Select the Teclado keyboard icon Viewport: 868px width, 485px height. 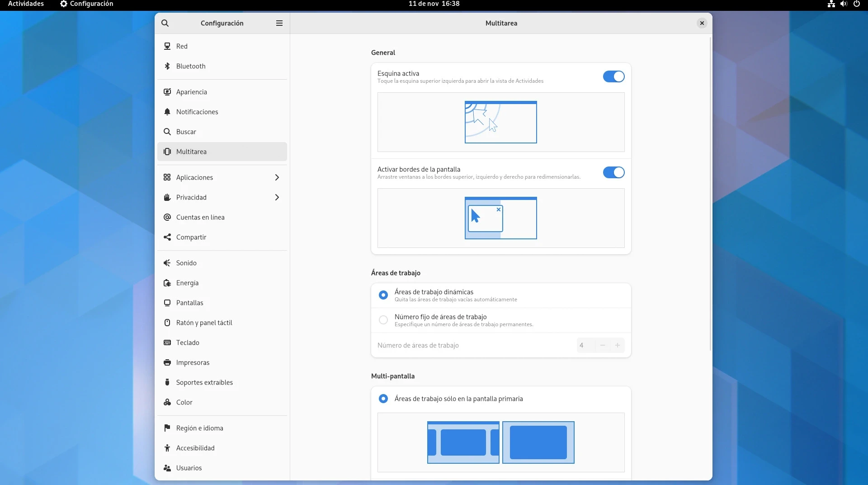167,342
